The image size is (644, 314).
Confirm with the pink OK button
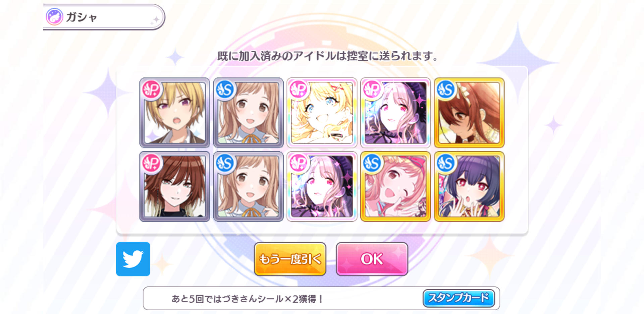pos(372,259)
